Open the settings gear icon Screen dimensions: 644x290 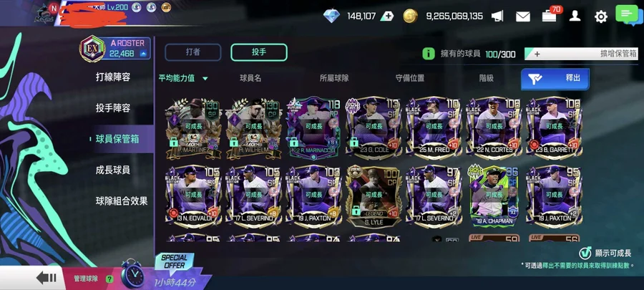601,17
